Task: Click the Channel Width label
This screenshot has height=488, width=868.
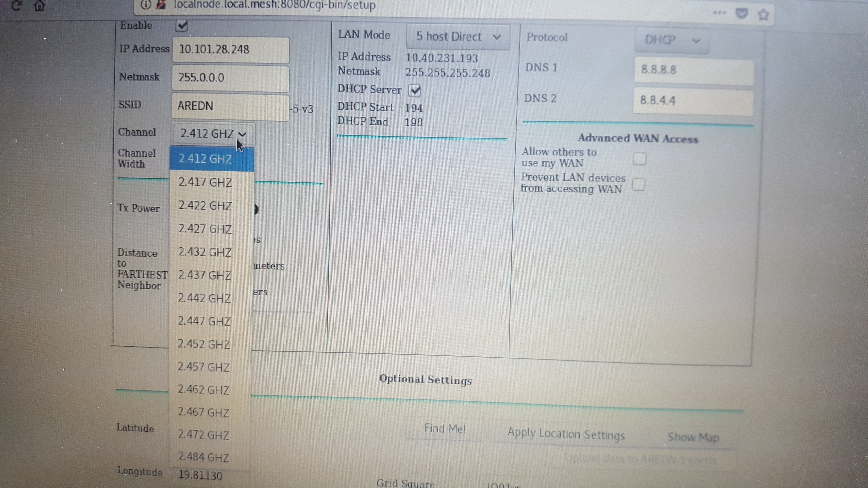Action: [x=136, y=158]
